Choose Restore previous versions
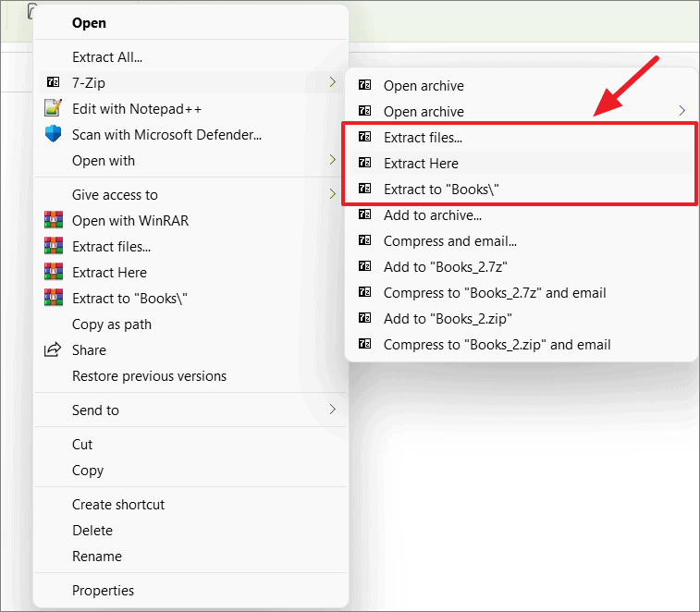700x612 pixels. (x=191, y=376)
